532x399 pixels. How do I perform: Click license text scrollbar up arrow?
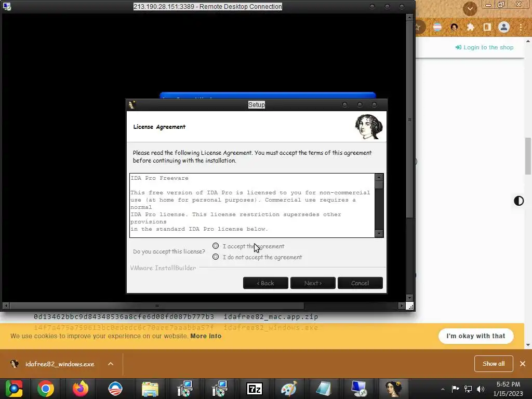tap(379, 177)
